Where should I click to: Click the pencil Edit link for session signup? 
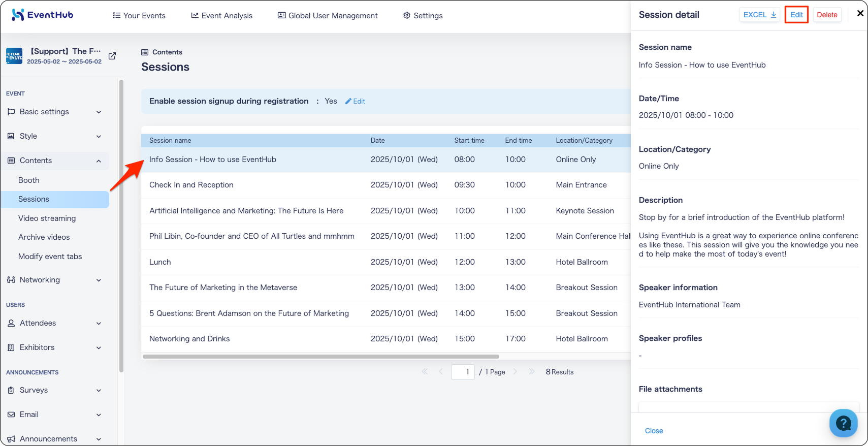pyautogui.click(x=355, y=101)
